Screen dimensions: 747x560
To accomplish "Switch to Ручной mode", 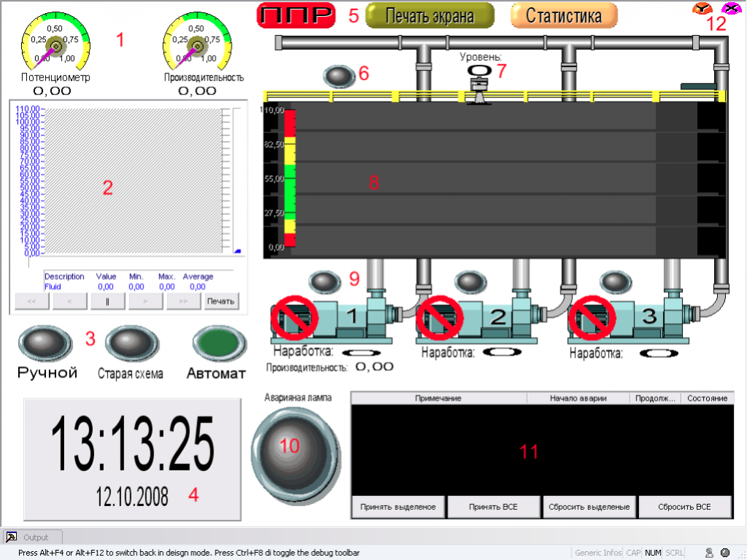I will click(x=47, y=342).
